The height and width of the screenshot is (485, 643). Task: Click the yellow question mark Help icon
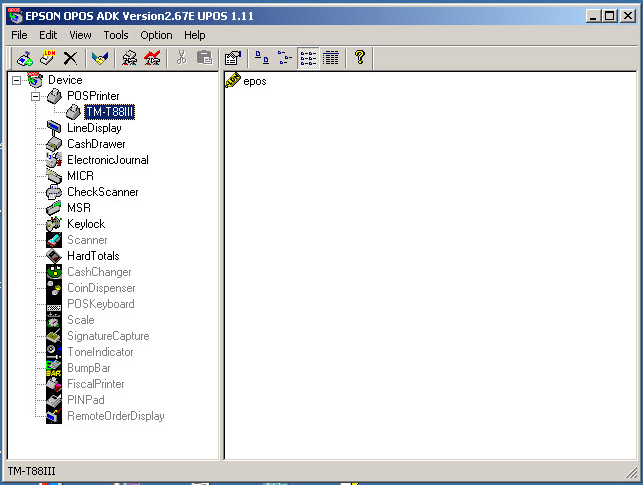[360, 57]
